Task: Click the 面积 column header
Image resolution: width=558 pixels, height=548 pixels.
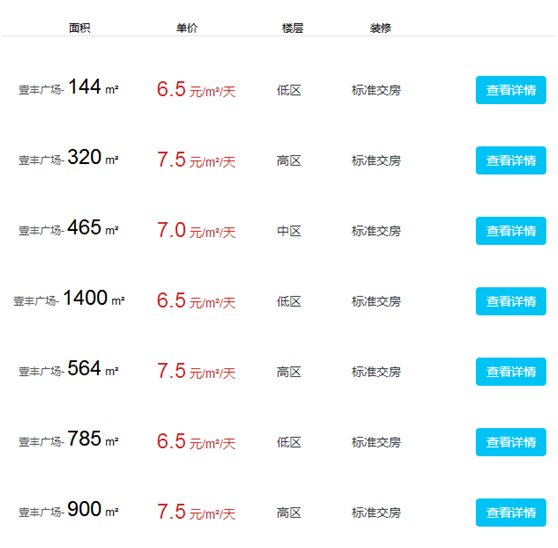Action: (79, 28)
